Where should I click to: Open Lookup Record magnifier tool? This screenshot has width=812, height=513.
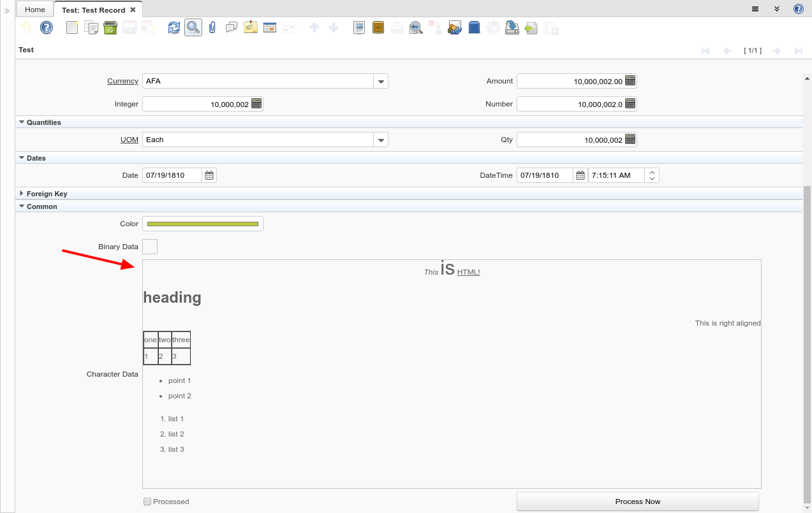click(193, 27)
